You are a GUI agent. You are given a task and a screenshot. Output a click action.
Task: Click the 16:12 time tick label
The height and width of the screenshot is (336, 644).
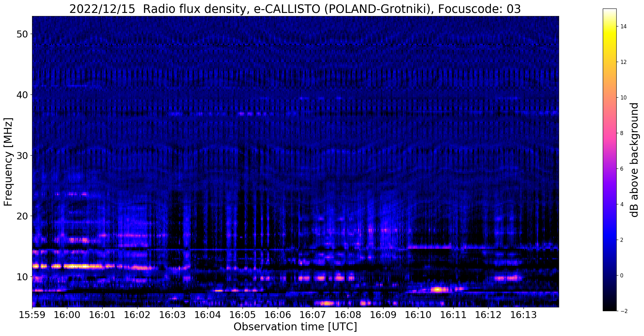(488, 315)
